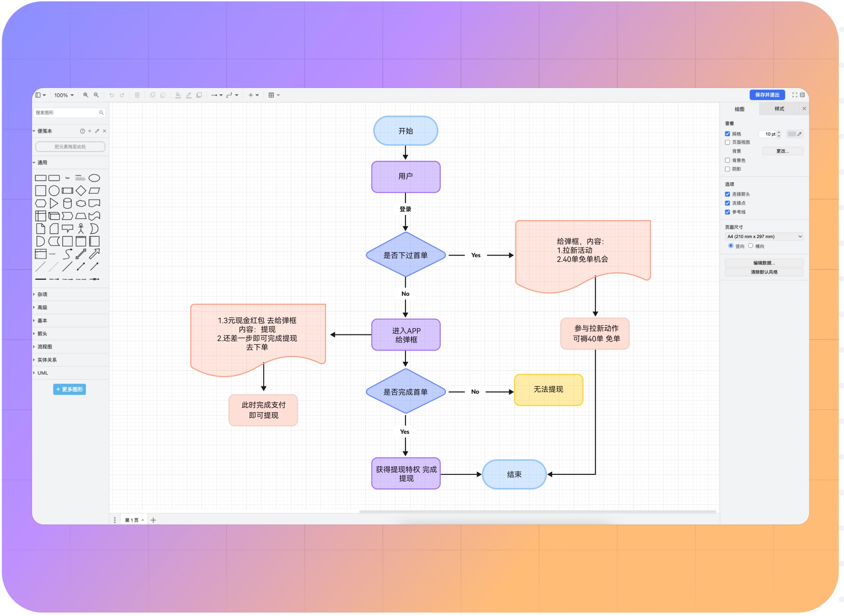
Task: Click the fullscreen icon near save button
Action: coord(795,95)
